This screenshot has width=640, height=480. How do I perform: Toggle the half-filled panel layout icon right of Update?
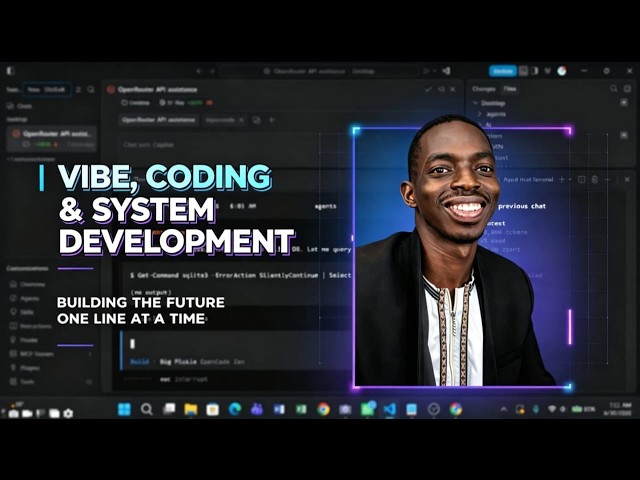pyautogui.click(x=535, y=71)
